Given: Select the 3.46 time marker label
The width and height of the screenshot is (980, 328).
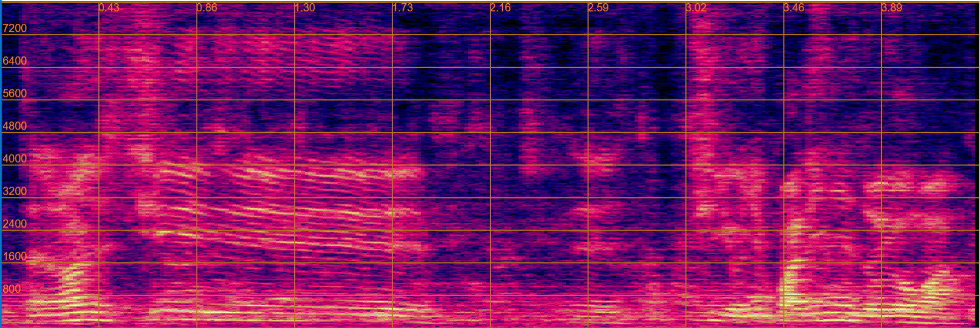Looking at the screenshot, I should pos(794,8).
